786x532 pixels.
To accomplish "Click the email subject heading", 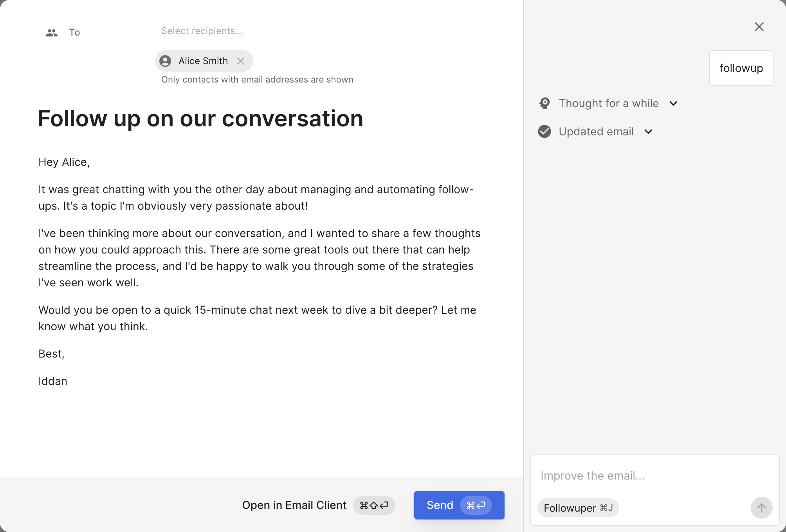I will [200, 119].
